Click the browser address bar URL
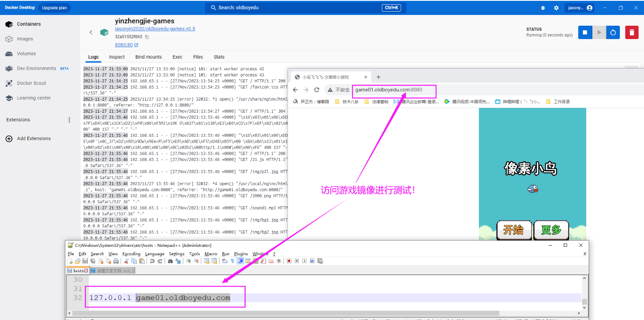This screenshot has height=320, width=644. [388, 90]
